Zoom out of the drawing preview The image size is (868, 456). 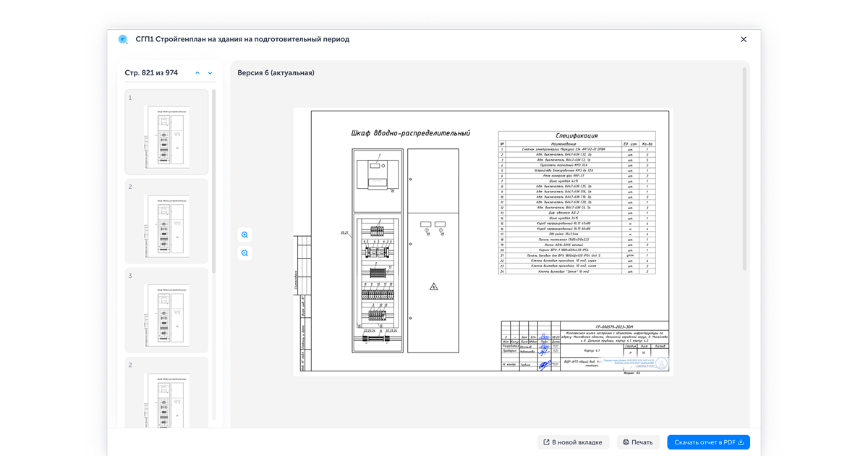tap(244, 253)
